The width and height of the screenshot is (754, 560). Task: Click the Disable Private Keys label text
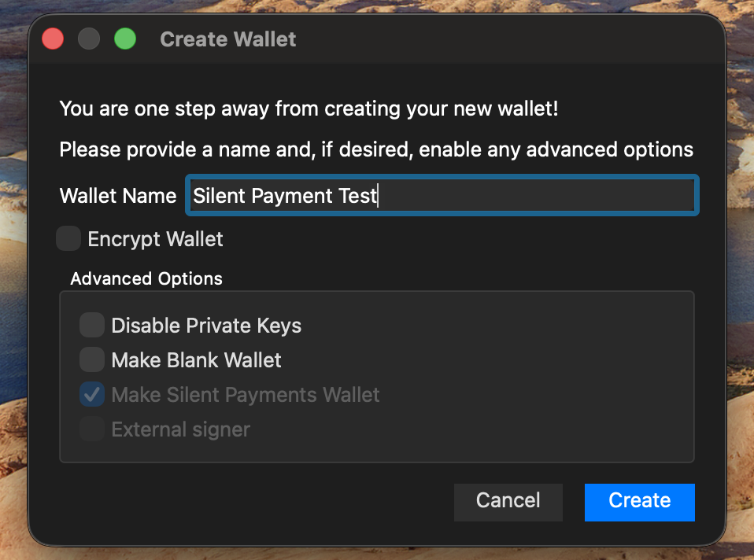pyautogui.click(x=206, y=325)
